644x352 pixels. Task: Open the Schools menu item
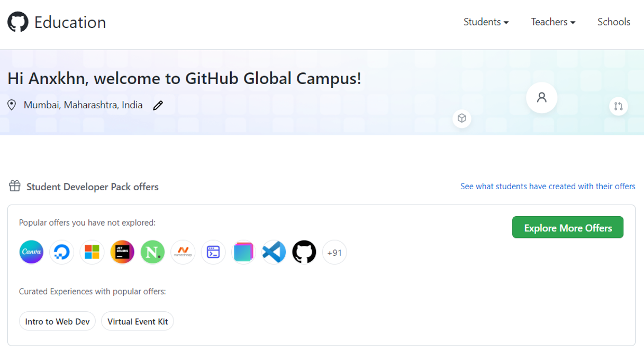click(614, 22)
